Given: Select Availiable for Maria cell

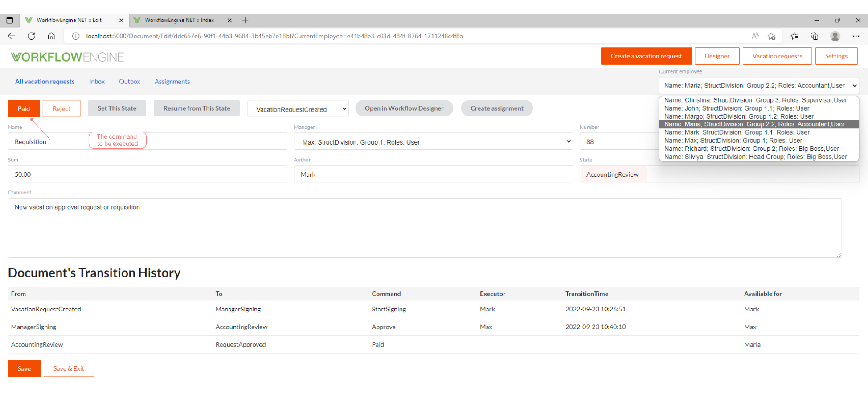Looking at the screenshot, I should [x=752, y=345].
